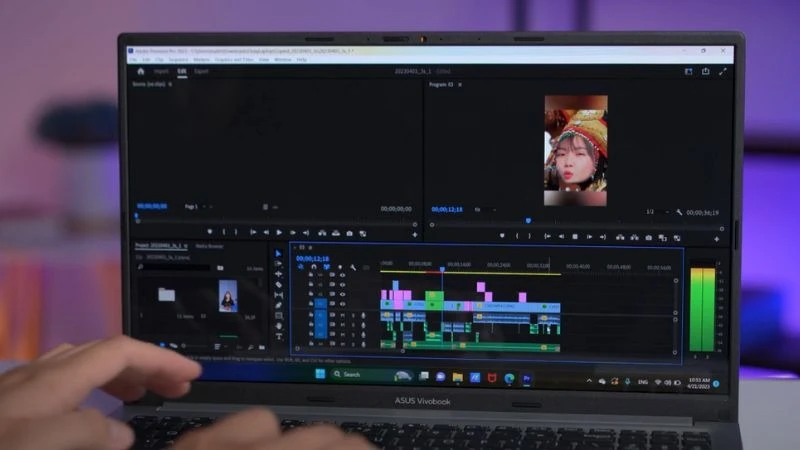Solo the A1 audio track
This screenshot has height=450, width=800.
coord(353,315)
